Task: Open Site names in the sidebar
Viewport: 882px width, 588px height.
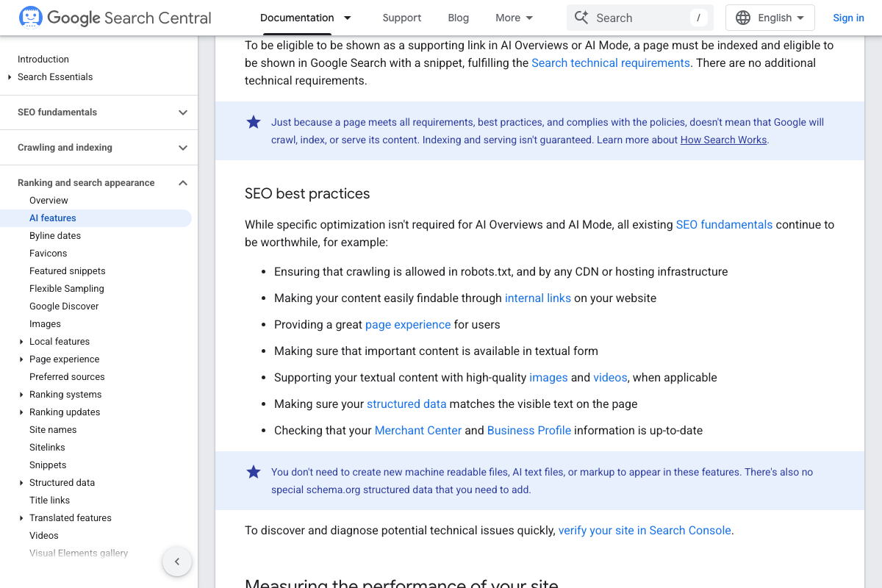Action: click(53, 430)
